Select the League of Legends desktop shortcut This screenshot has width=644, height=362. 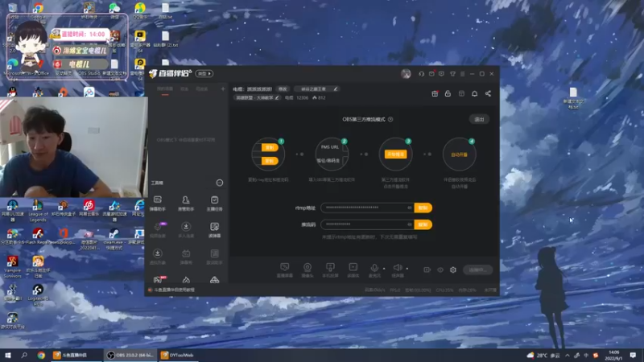coord(38,210)
